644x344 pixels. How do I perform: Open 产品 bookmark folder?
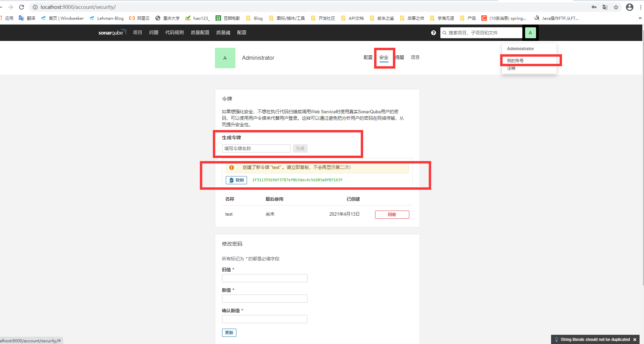[x=468, y=18]
